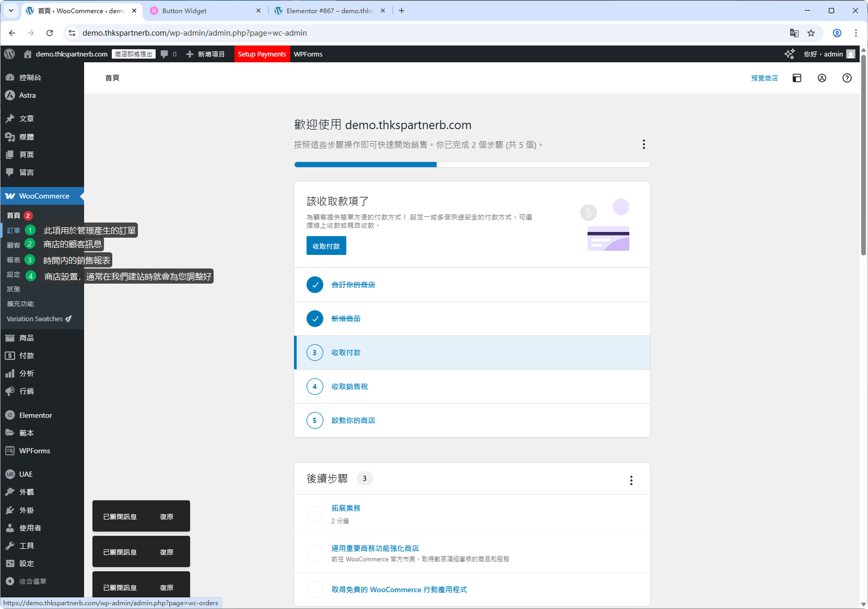Open 外掛 plugins in sidebar
868x609 pixels.
click(x=42, y=510)
